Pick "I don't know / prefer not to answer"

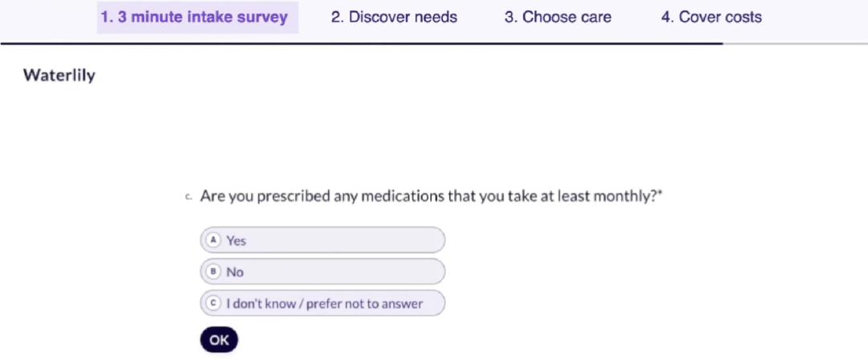[x=322, y=304]
